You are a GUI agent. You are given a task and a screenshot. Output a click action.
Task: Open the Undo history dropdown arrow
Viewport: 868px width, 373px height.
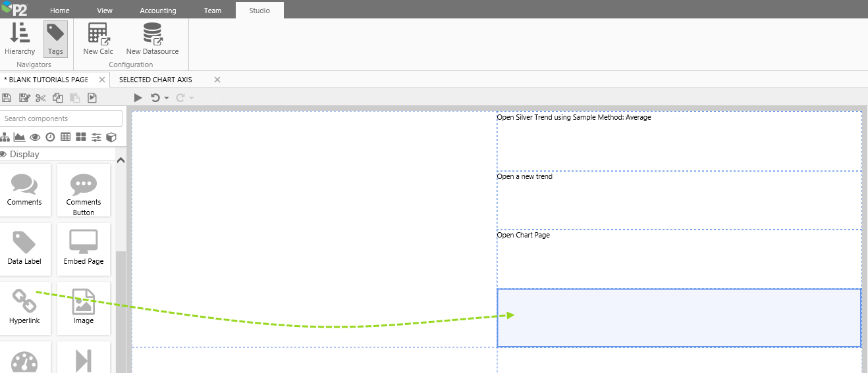coord(166,98)
